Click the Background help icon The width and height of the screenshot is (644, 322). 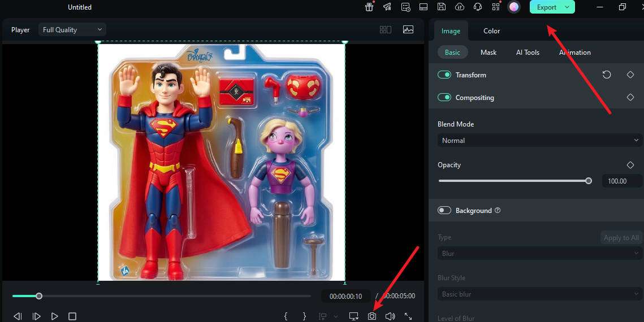(498, 210)
